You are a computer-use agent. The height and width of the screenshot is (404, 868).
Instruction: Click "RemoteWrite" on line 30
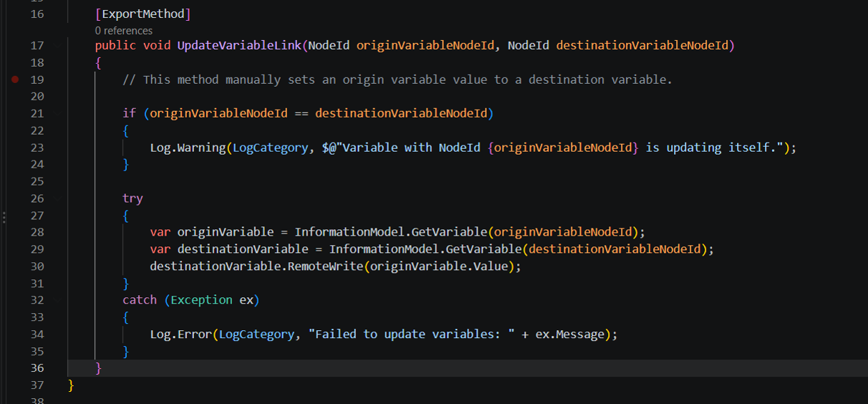coord(326,266)
